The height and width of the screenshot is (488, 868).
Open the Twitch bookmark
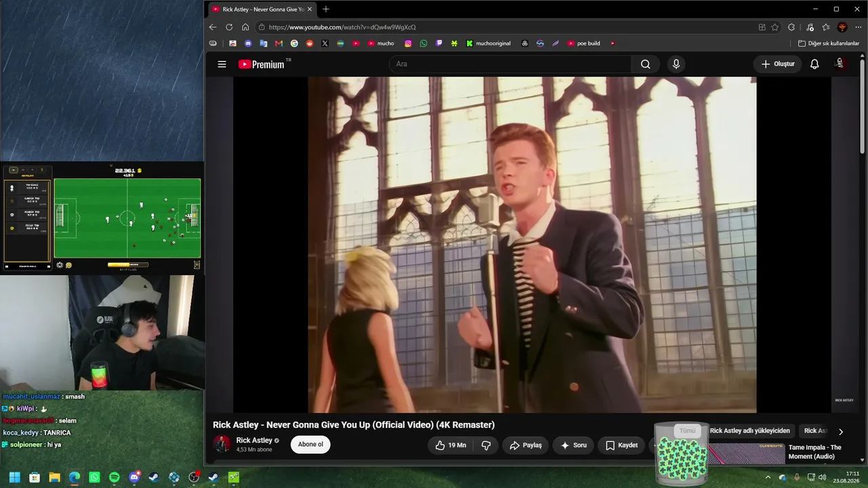[439, 43]
